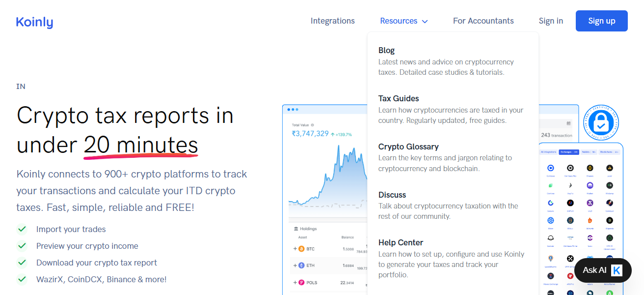Collapse the Resources dropdown chevron

[x=425, y=21]
